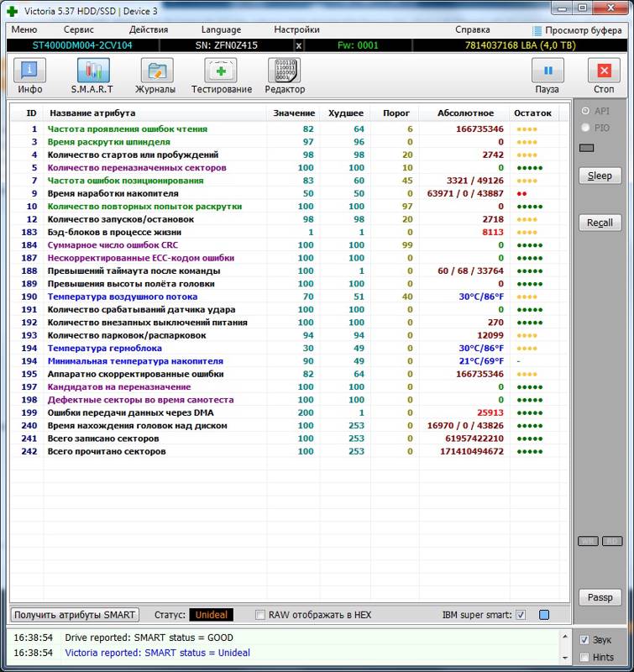
Task: Enable the Hints checkbox
Action: pos(584,657)
